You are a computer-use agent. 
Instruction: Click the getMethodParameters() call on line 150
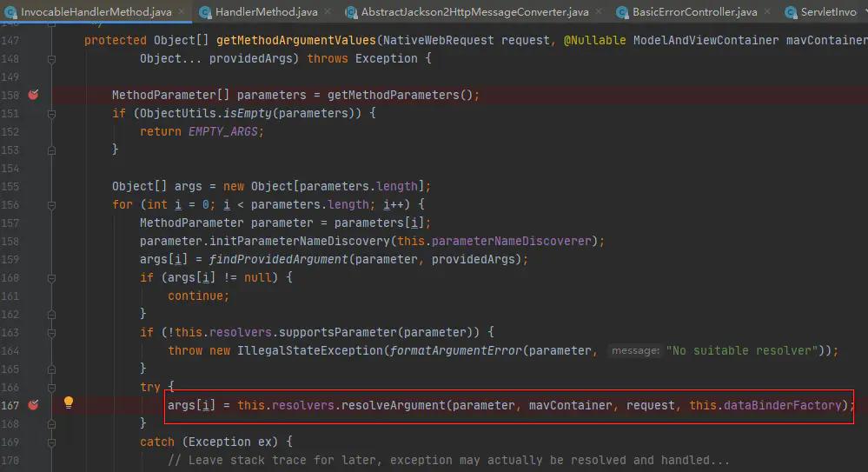(x=400, y=96)
